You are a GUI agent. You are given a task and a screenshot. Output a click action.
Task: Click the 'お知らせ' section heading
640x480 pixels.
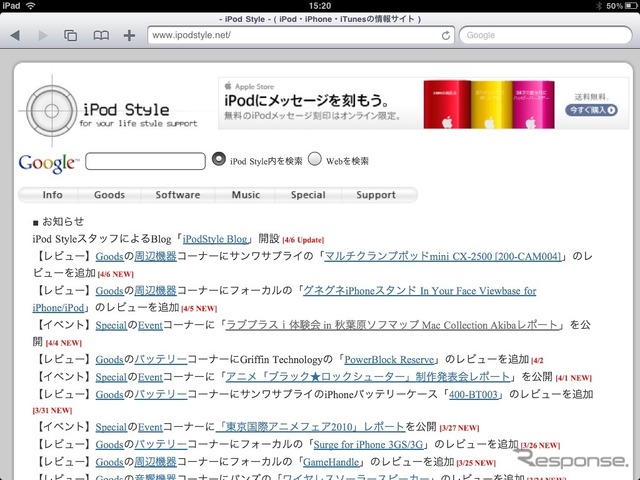[63, 222]
